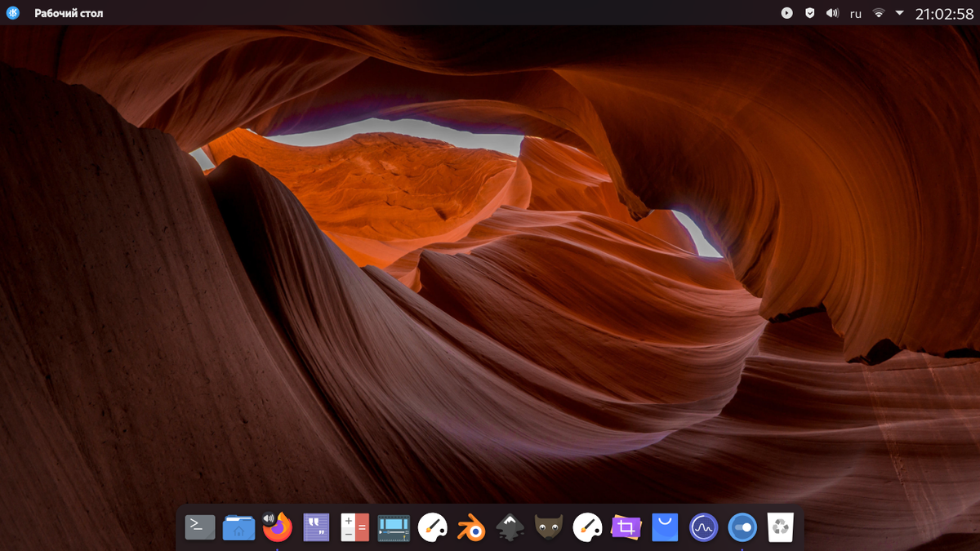The image size is (980, 551).
Task: Open the paint palette icon beside Blender
Action: point(433,527)
